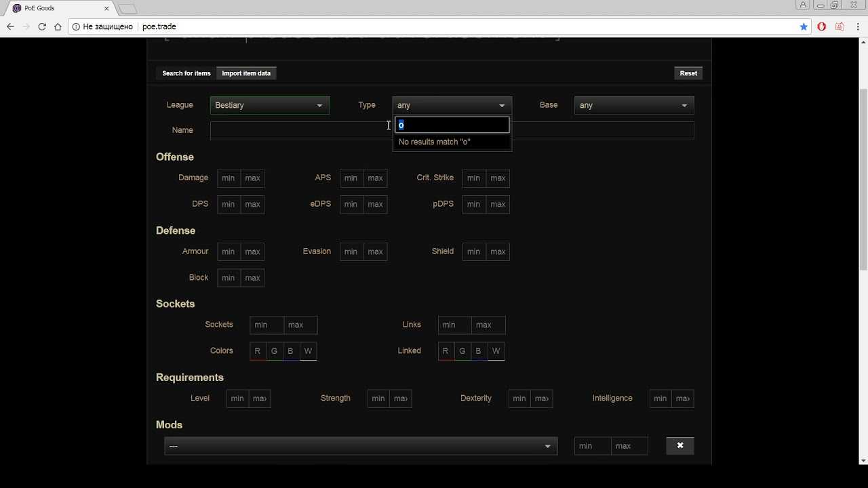The height and width of the screenshot is (488, 868).
Task: Click the browser back arrow
Action: click(10, 26)
